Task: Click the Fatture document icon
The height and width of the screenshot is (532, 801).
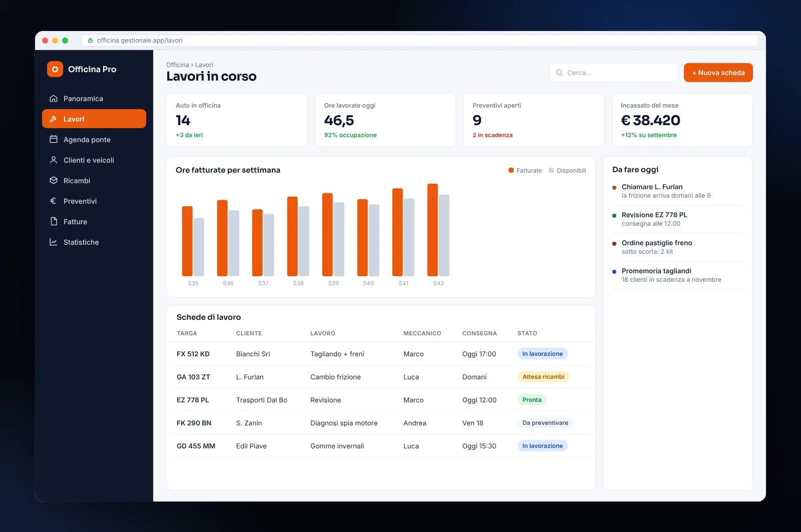Action: [54, 222]
